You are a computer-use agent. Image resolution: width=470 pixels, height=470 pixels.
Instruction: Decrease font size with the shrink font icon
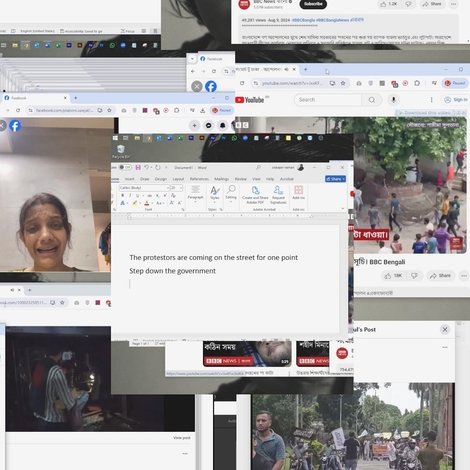point(179,203)
